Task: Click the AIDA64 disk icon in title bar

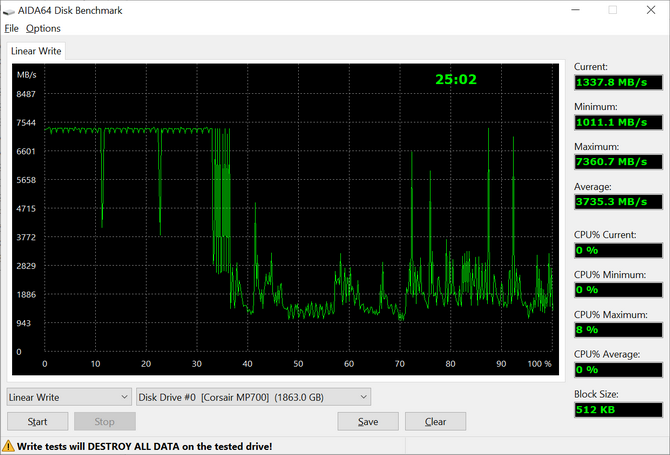Action: click(9, 11)
